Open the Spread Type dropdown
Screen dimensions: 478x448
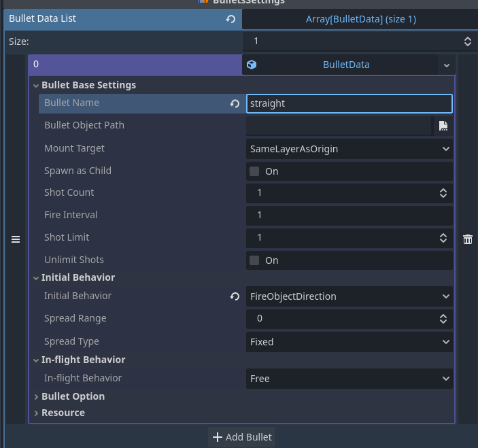click(349, 342)
